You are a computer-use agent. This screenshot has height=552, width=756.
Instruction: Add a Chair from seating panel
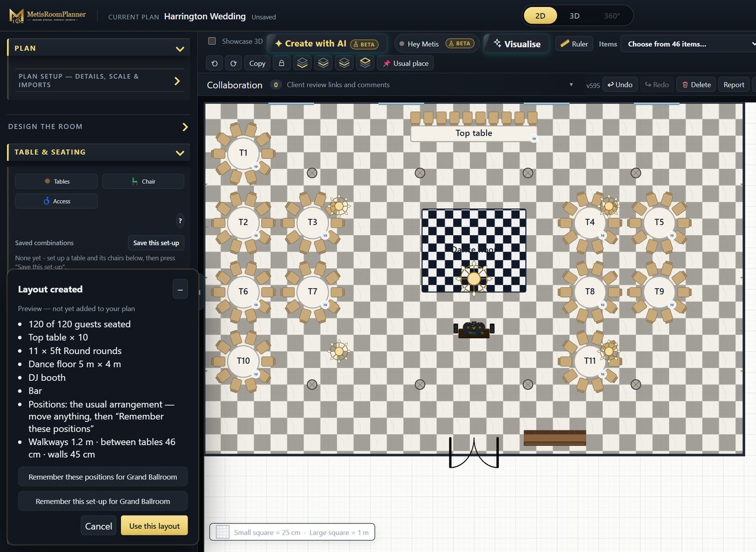[x=143, y=181]
